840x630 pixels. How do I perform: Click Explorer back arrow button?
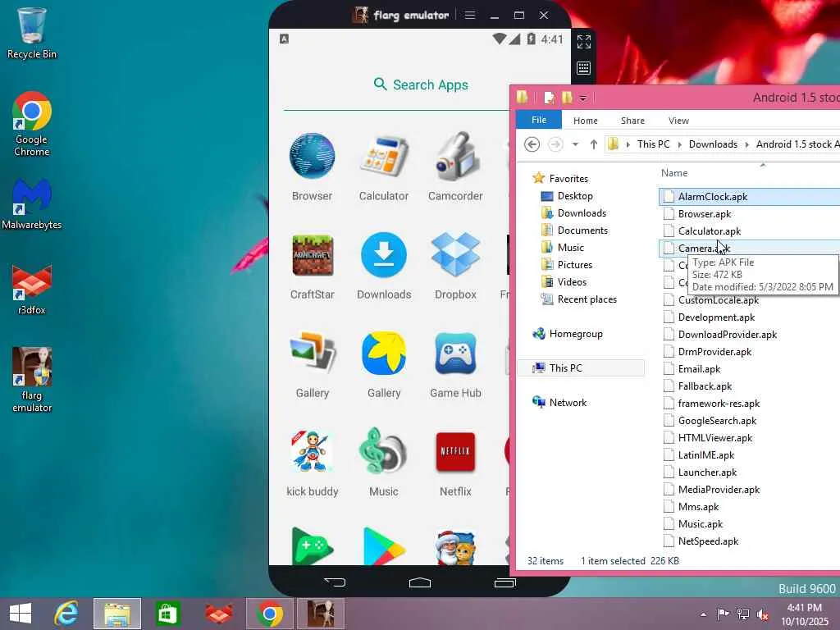(x=532, y=144)
